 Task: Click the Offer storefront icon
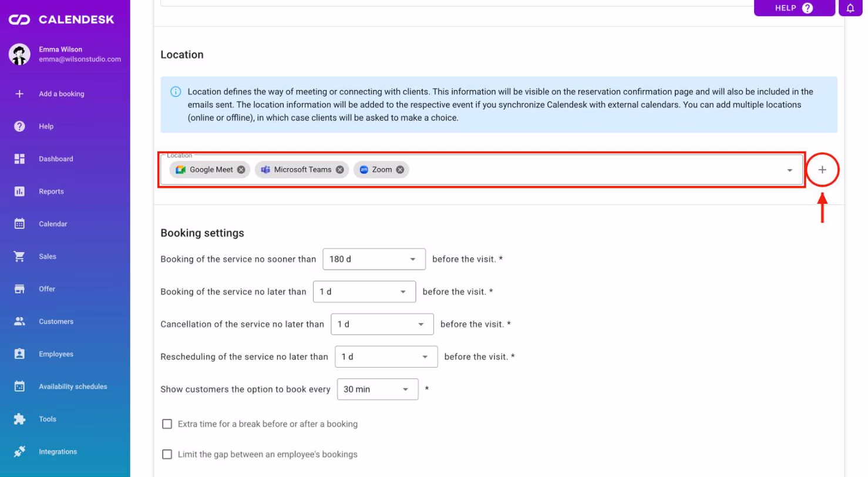pos(19,289)
